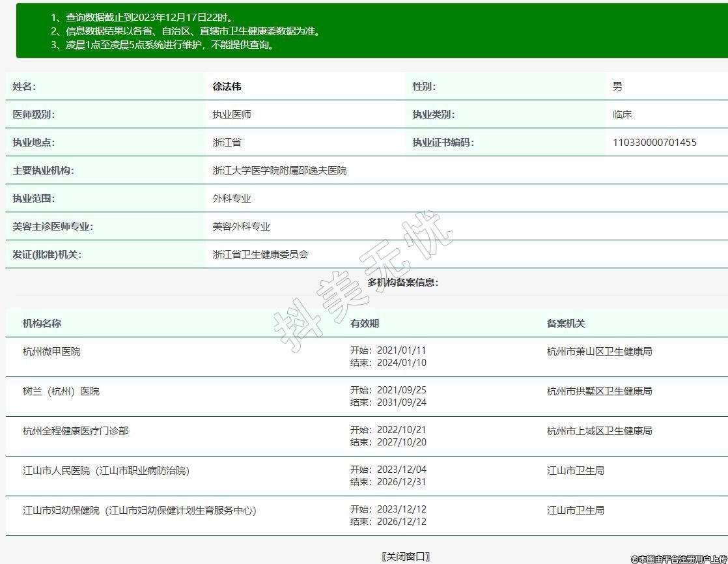728x564 pixels.
Task: Click the 美容外科专业 specialty value
Action: 241,227
